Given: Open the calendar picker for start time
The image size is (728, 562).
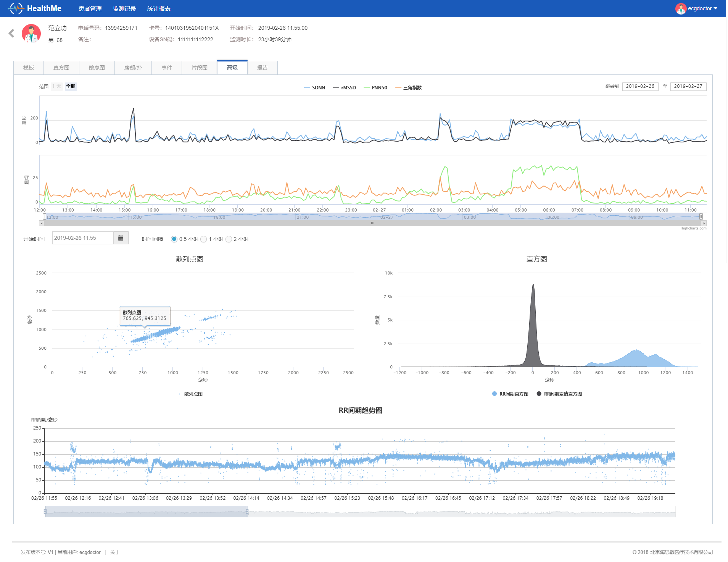Looking at the screenshot, I should coord(121,238).
